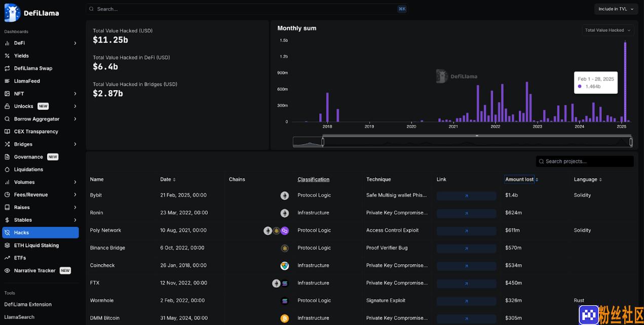Open the Poly Network hack source link
This screenshot has height=325, width=644.
coord(466,231)
